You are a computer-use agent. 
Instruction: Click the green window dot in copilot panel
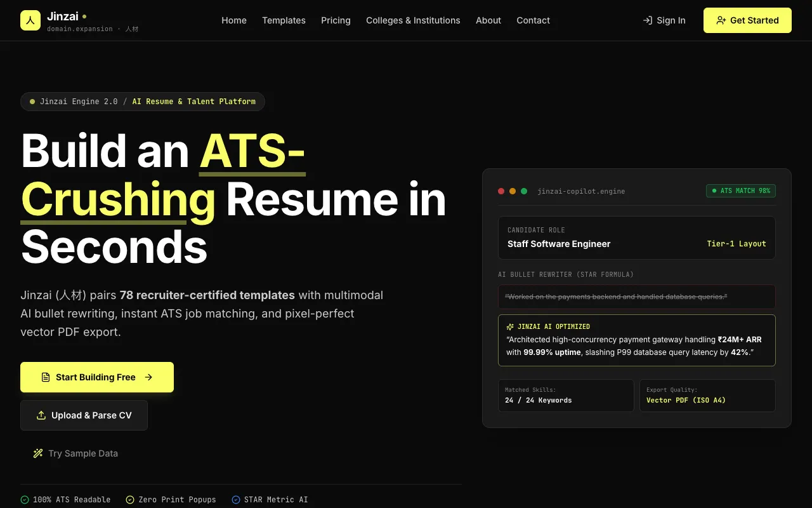pos(524,191)
